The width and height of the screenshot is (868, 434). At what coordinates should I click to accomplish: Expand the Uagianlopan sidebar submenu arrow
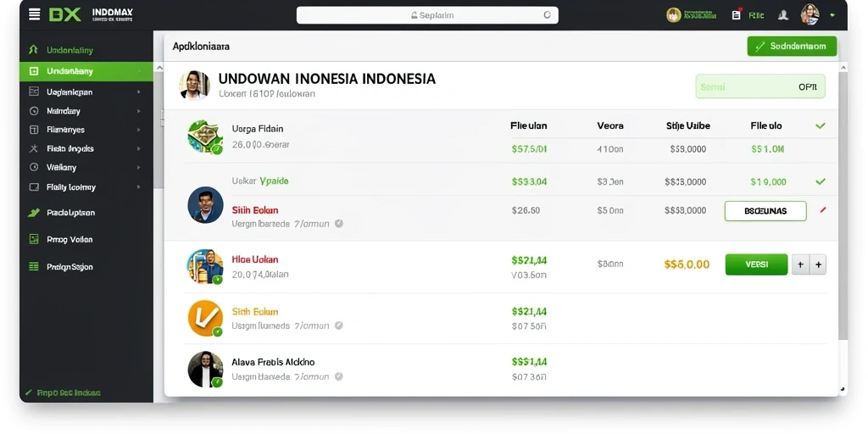(x=138, y=92)
